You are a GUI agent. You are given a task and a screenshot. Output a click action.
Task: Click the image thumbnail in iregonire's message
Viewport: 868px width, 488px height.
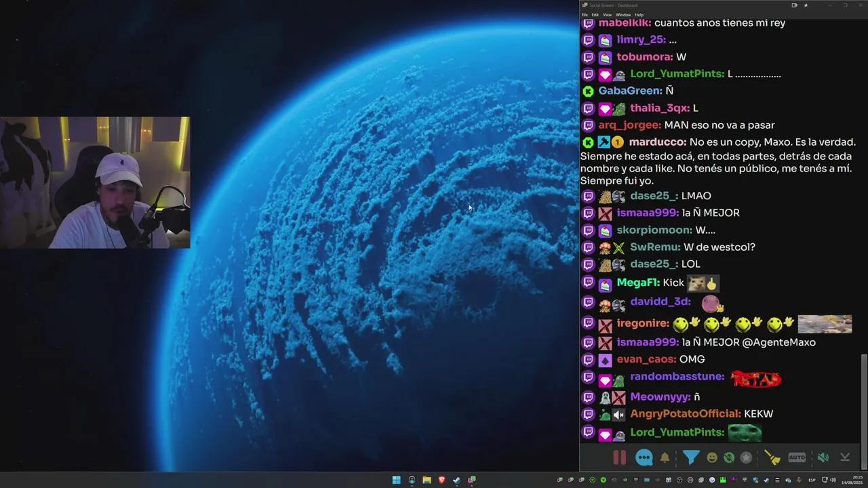click(825, 324)
